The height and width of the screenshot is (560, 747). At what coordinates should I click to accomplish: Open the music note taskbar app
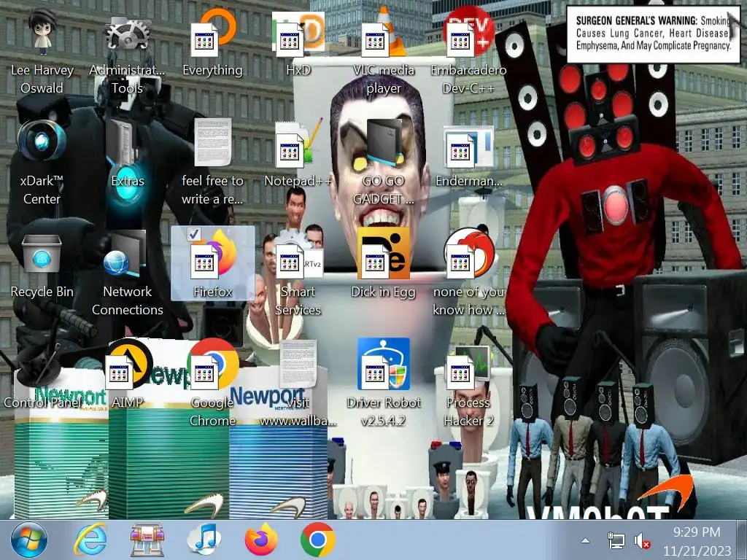click(x=204, y=540)
